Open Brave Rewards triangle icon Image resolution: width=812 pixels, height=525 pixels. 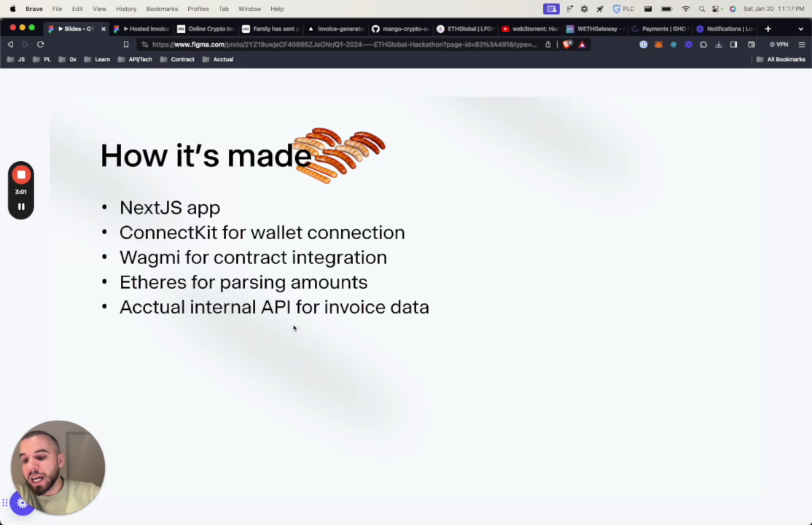[582, 44]
